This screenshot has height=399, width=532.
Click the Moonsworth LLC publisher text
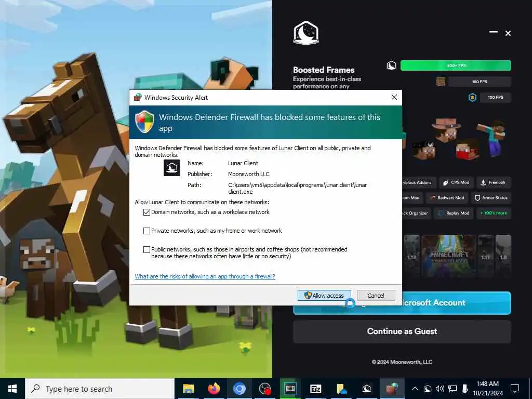click(249, 174)
